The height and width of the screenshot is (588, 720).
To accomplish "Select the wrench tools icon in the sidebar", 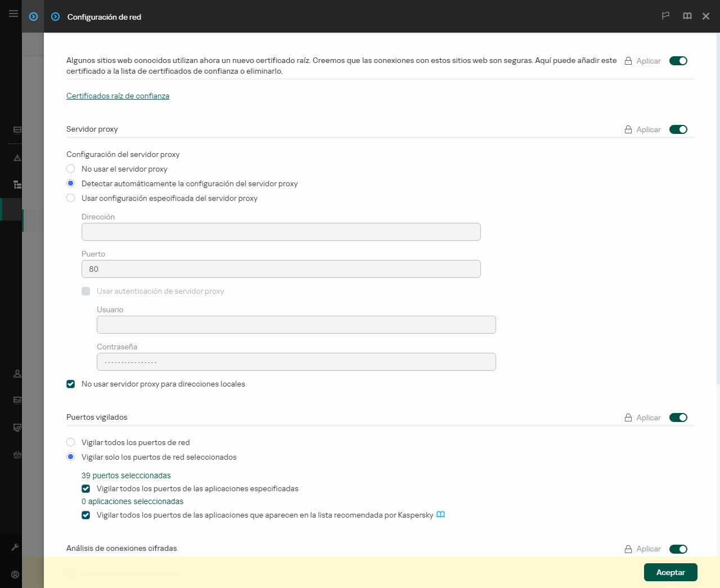I will [16, 546].
